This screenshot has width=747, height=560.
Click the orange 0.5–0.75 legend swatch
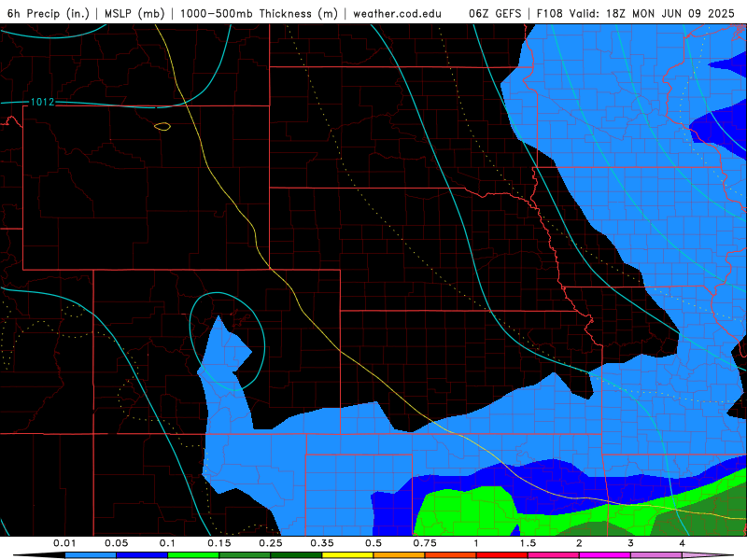pos(400,555)
